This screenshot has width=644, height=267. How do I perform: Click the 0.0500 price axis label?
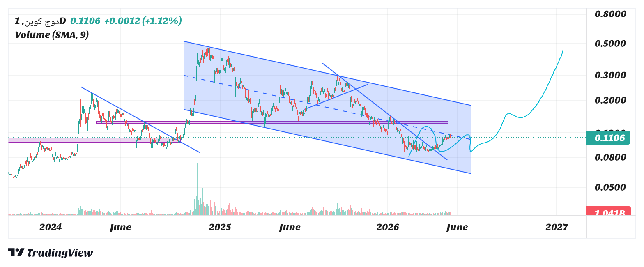(x=611, y=187)
